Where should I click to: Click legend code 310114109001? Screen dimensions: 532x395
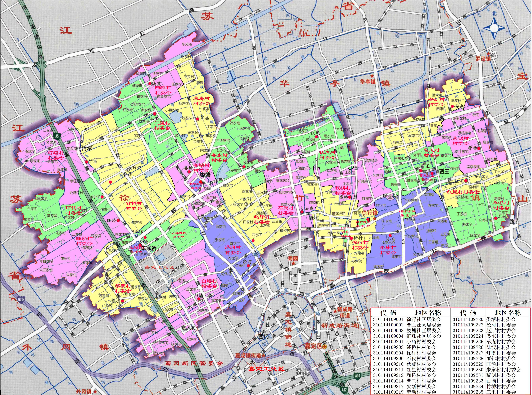[x=388, y=319]
